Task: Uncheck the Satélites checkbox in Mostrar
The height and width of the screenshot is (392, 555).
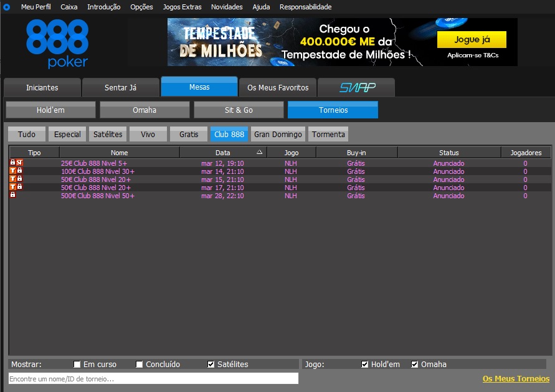Action: pos(211,365)
